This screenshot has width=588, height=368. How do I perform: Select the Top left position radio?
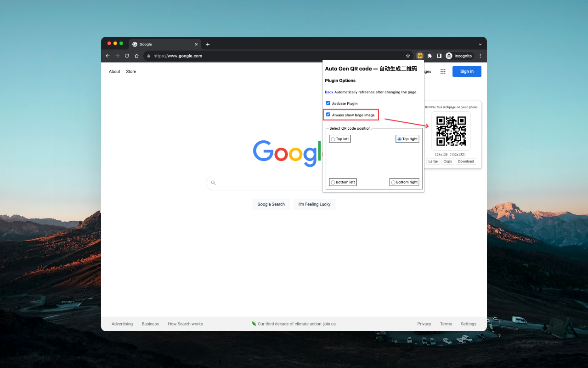333,139
